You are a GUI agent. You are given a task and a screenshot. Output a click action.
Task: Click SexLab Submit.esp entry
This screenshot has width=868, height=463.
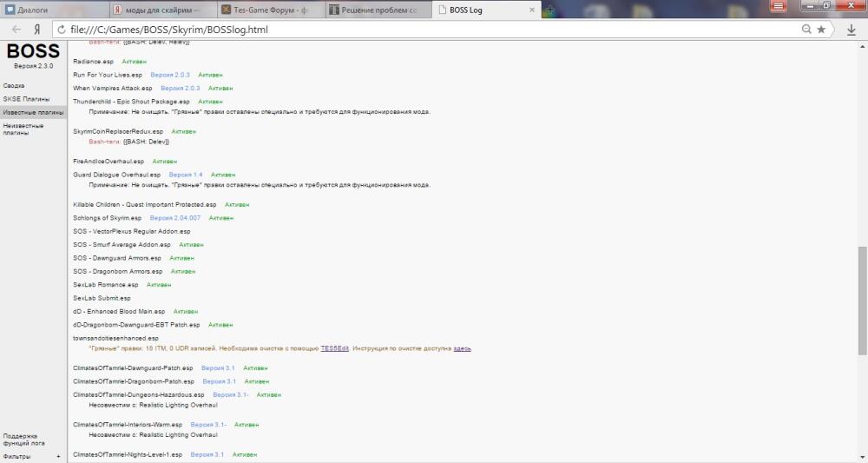102,298
